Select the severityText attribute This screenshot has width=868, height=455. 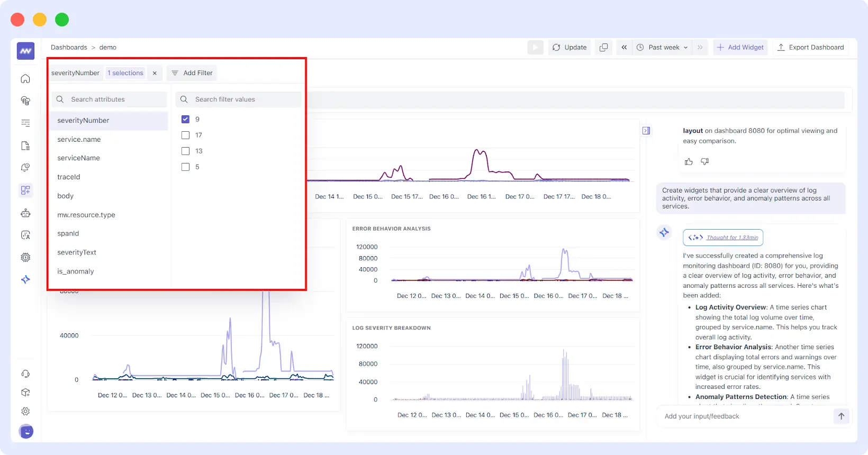(109, 252)
